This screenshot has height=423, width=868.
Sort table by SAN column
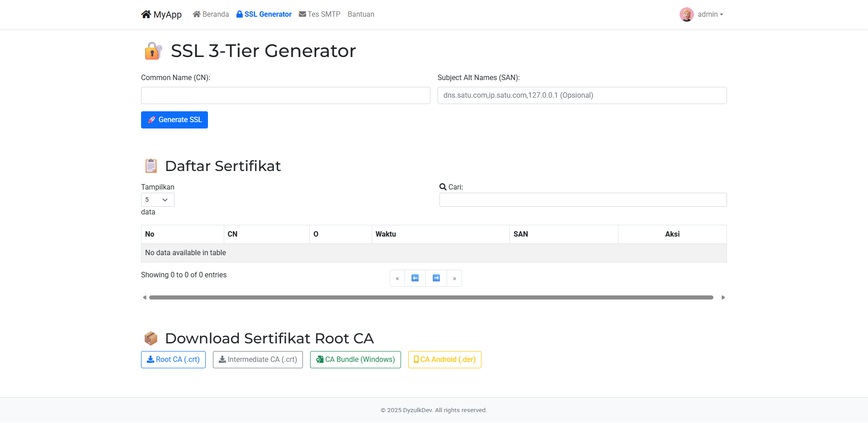click(x=564, y=234)
